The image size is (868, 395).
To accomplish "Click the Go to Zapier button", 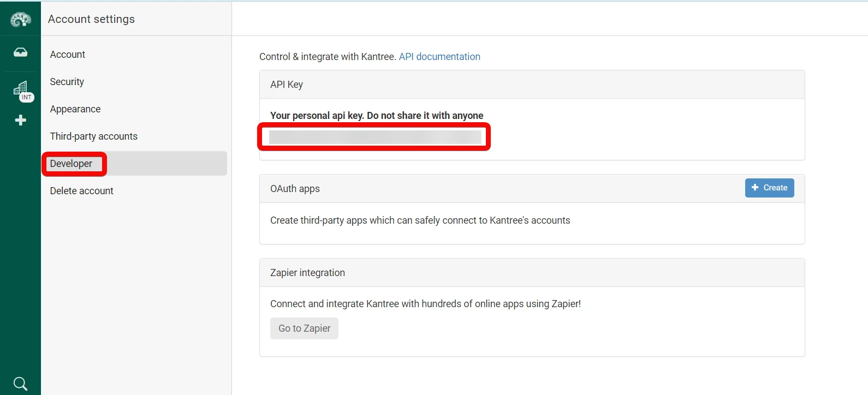I will [304, 328].
